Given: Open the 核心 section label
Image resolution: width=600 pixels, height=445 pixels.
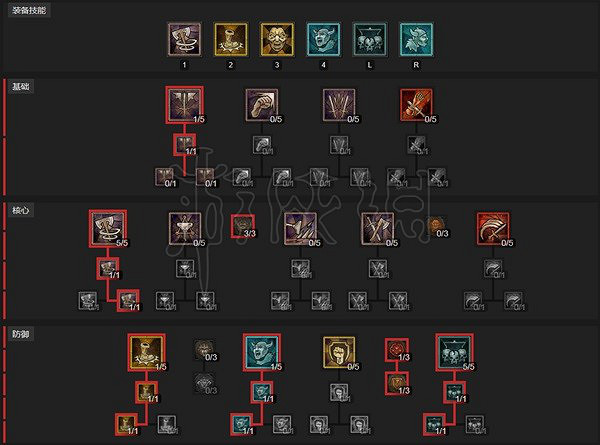Looking at the screenshot, I should pos(21,210).
